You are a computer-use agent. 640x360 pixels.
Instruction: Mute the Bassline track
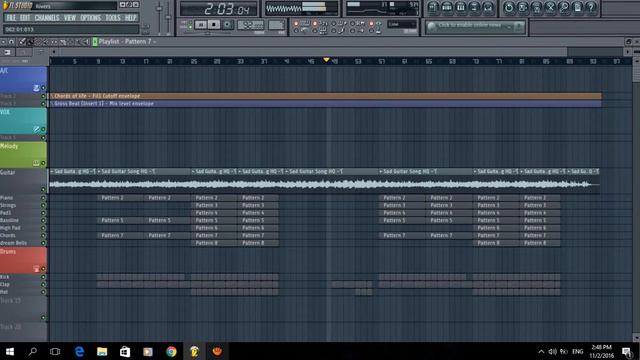[x=43, y=220]
